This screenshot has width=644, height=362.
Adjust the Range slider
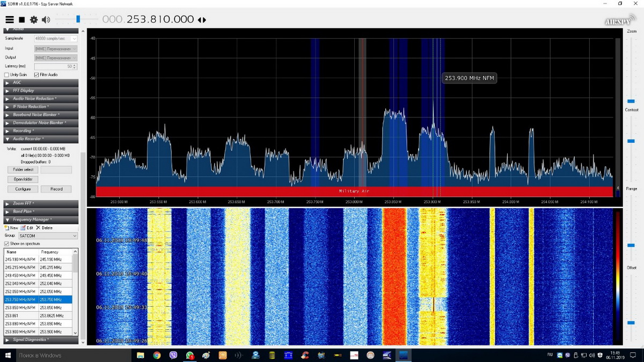631,245
